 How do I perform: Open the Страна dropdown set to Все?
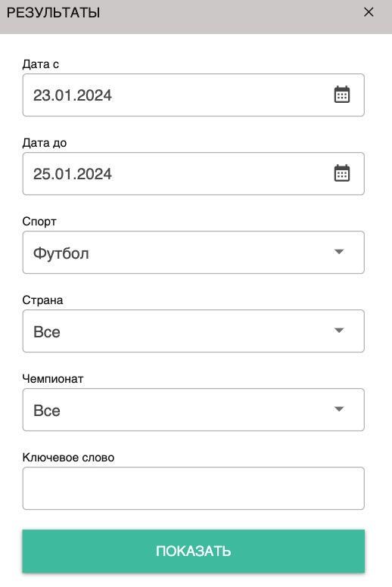[x=193, y=331]
